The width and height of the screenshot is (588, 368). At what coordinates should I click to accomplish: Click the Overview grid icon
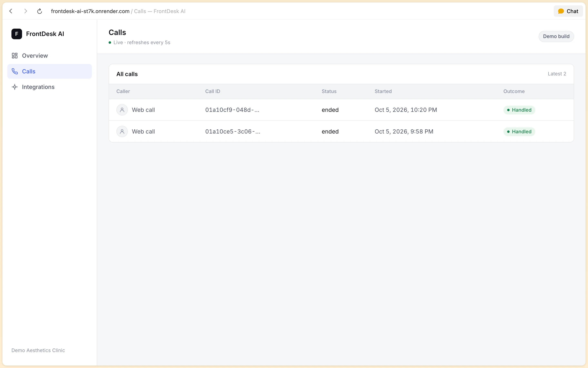coord(14,56)
